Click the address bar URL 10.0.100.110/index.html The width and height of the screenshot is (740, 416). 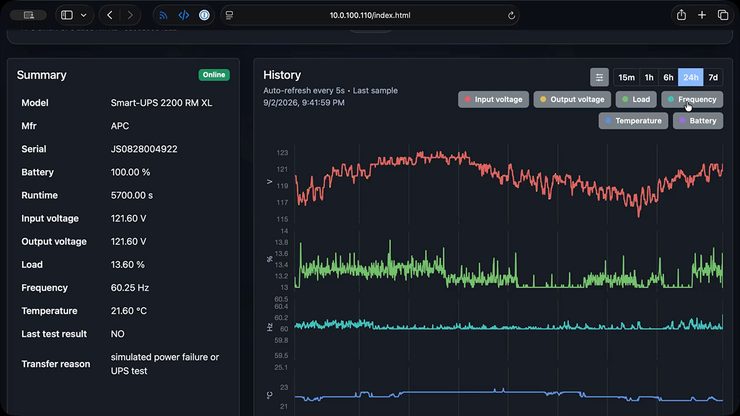coord(370,15)
